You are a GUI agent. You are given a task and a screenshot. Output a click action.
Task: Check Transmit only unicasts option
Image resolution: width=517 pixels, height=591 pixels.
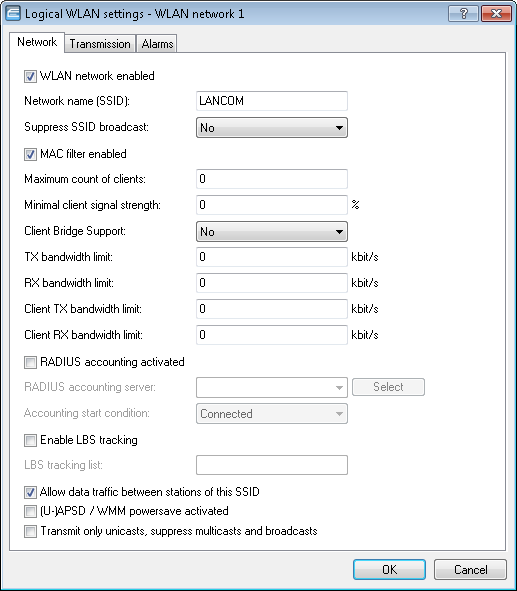(x=30, y=531)
